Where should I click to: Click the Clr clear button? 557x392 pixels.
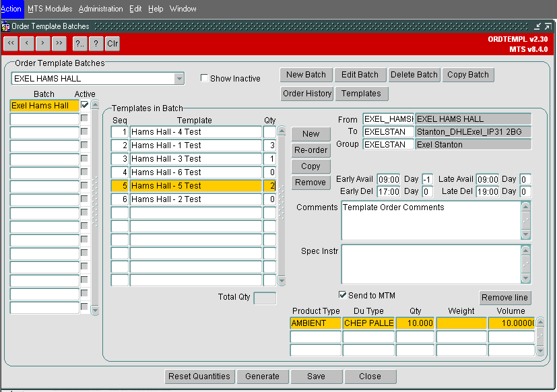(x=112, y=43)
